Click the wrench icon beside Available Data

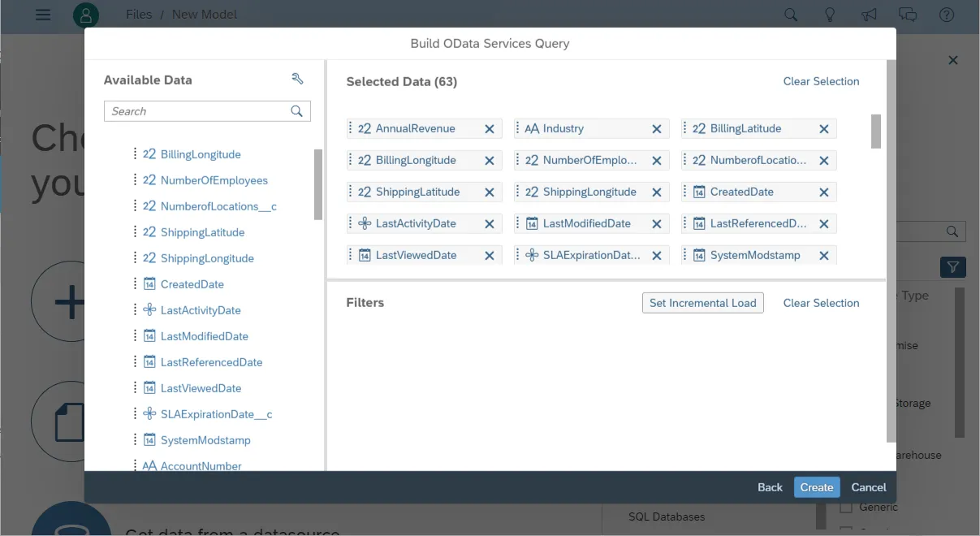297,79
